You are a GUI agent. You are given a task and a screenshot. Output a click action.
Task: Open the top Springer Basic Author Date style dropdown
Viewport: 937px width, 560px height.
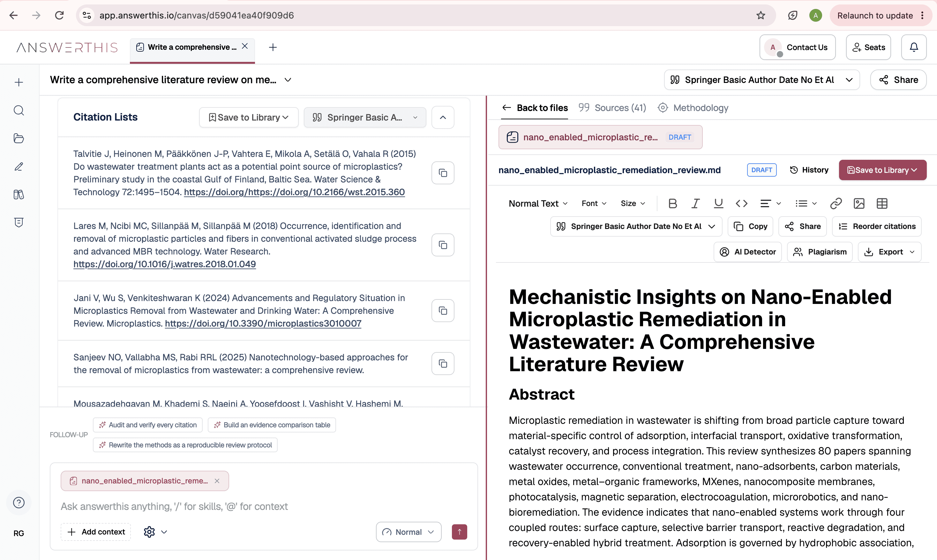(762, 80)
